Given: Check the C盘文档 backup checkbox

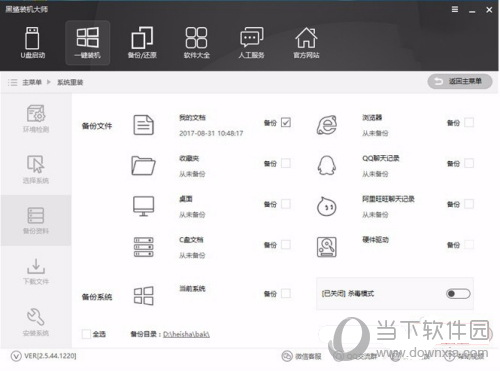Looking at the screenshot, I should 286,245.
